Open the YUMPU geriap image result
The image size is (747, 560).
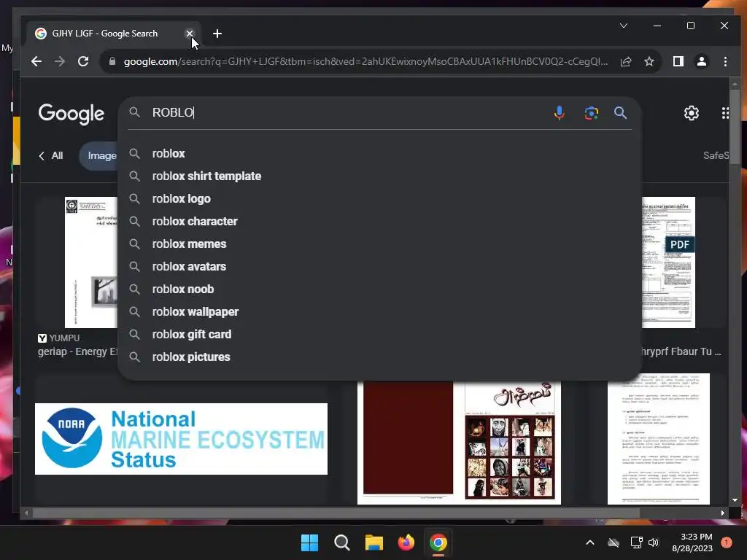point(91,262)
